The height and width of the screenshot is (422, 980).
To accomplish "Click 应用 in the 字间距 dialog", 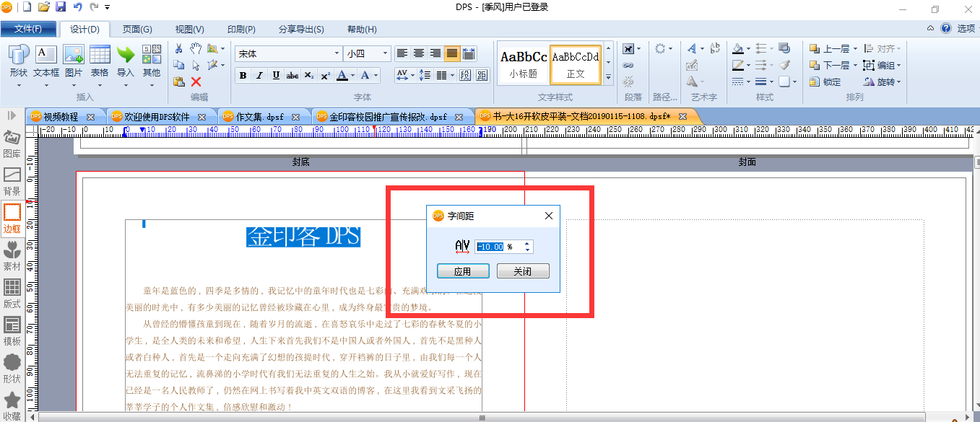I will point(463,271).
